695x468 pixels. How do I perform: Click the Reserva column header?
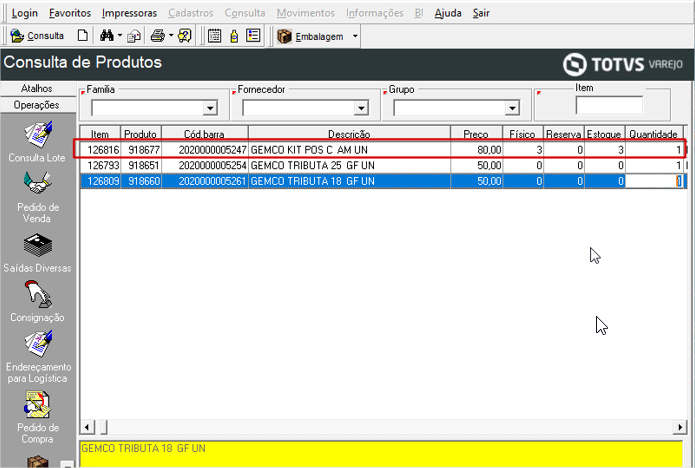564,134
